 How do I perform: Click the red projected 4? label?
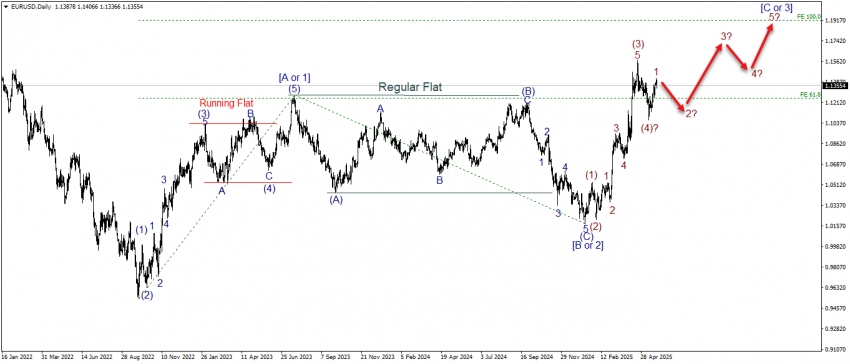(757, 74)
